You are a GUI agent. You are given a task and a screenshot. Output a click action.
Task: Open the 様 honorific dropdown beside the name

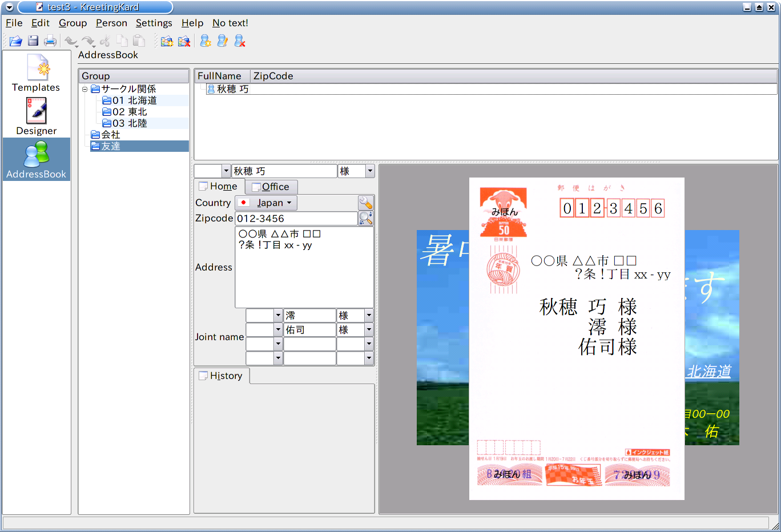(x=370, y=171)
